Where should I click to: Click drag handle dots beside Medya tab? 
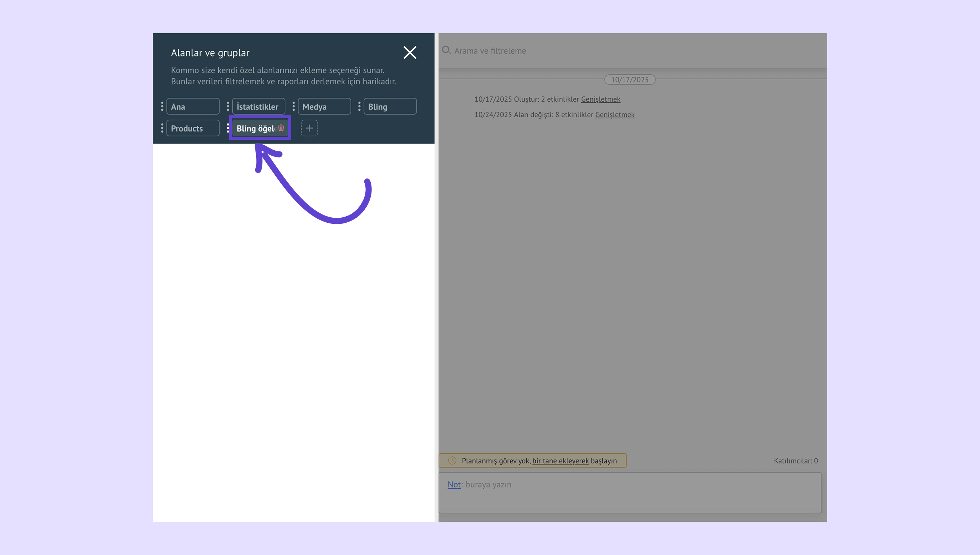pos(293,106)
